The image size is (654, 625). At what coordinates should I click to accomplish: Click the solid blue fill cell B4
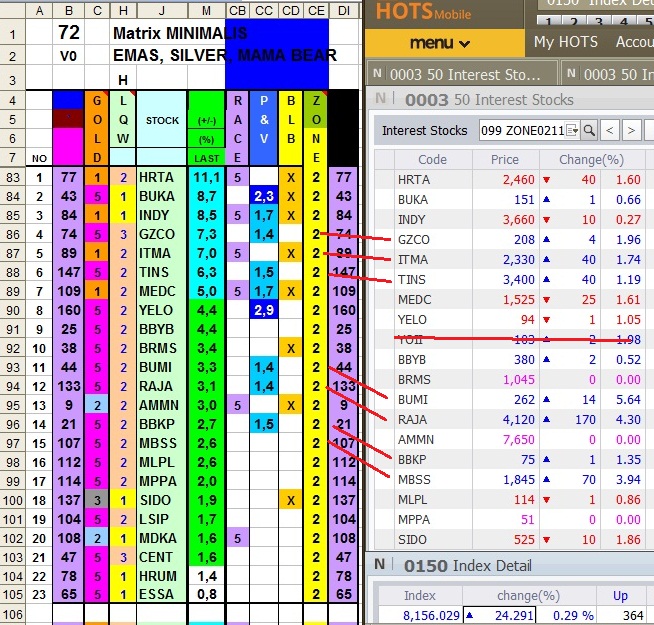[68, 101]
